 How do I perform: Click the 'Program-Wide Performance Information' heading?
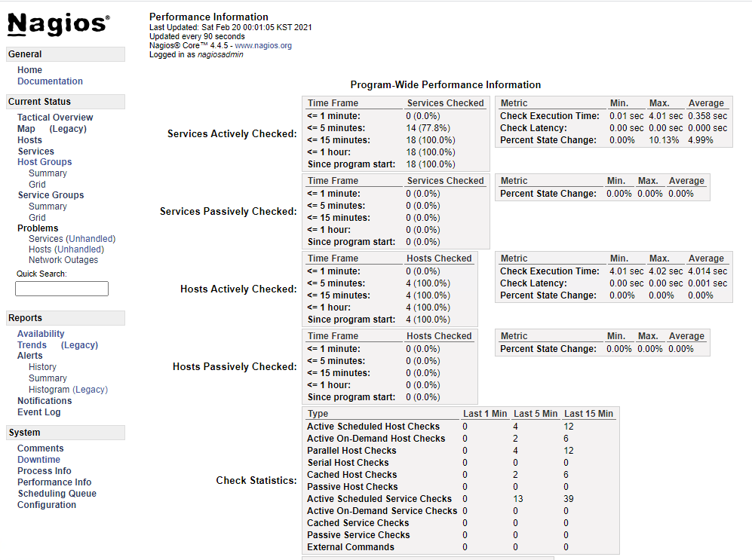coord(446,84)
